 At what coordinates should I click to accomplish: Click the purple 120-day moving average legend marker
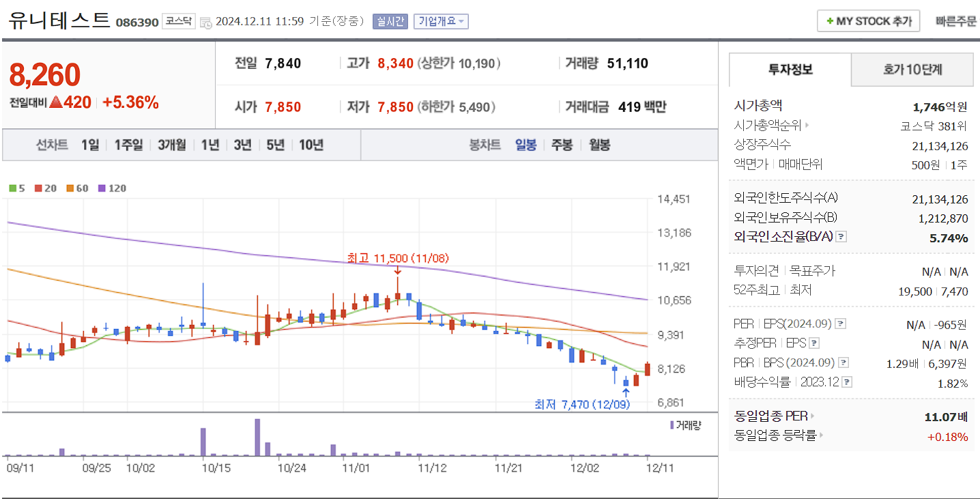[102, 188]
